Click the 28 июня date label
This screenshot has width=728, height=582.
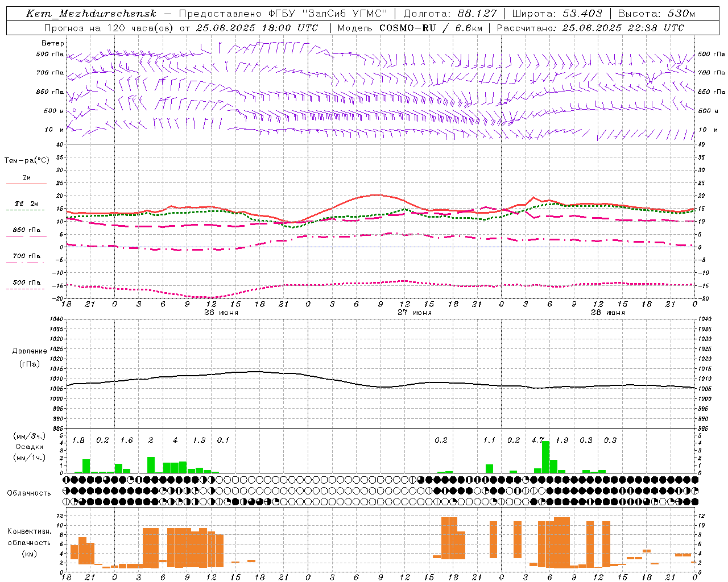click(607, 312)
